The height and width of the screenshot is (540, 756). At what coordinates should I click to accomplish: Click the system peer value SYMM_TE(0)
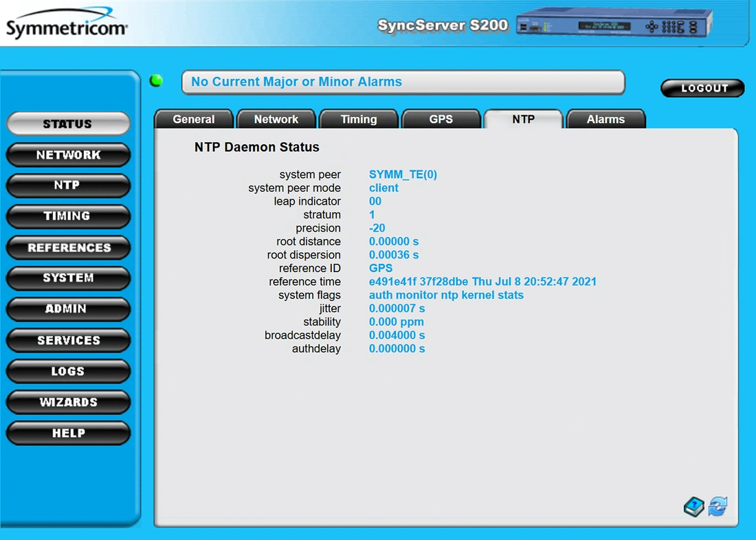click(403, 175)
